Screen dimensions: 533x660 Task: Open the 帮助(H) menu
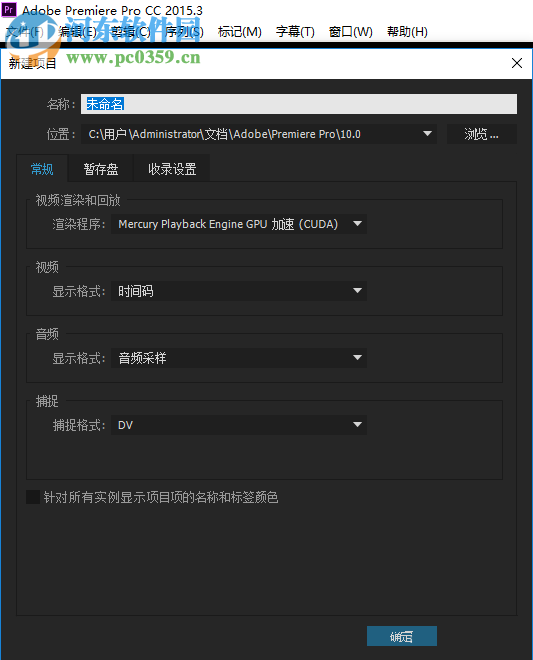pos(407,32)
